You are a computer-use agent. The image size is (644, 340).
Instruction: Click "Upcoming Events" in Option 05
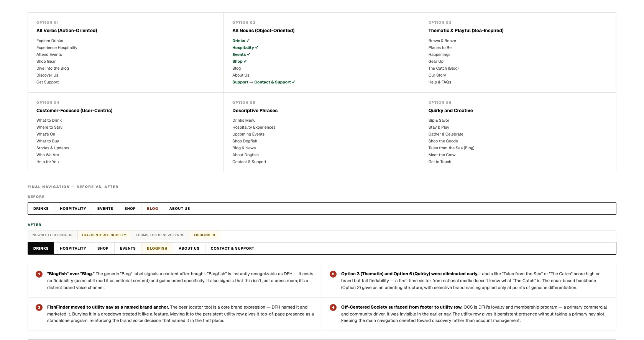pyautogui.click(x=248, y=134)
